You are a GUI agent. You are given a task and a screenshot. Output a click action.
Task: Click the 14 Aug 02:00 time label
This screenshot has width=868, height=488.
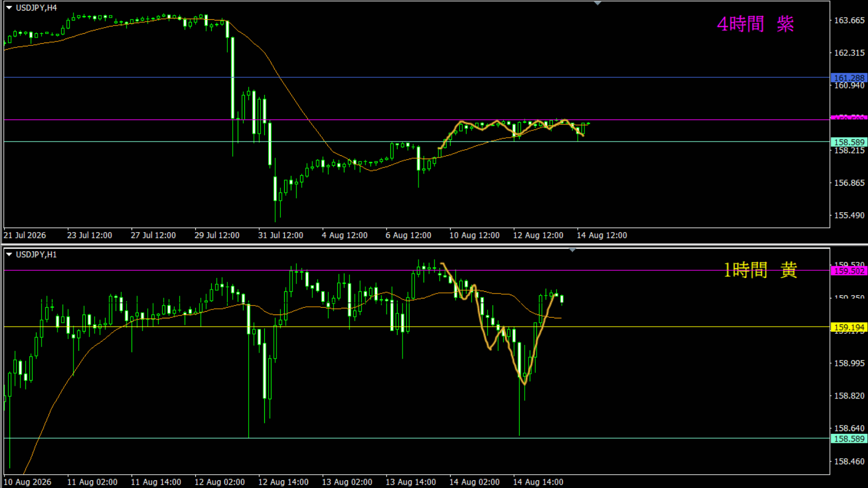(474, 482)
